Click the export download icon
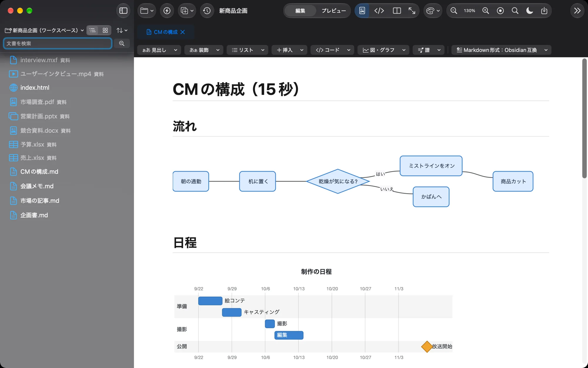This screenshot has height=368, width=588. click(544, 11)
